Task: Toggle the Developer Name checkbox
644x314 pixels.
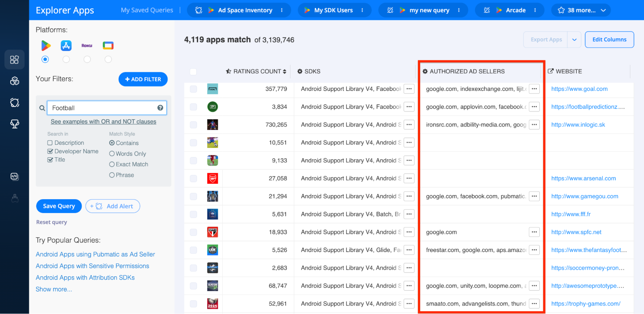Action: pyautogui.click(x=50, y=151)
